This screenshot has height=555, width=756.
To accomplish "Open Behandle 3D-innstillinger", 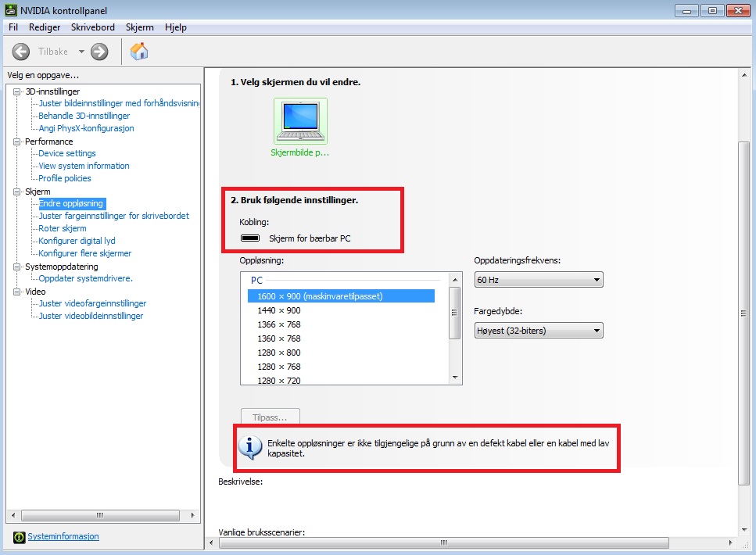I will (x=84, y=116).
